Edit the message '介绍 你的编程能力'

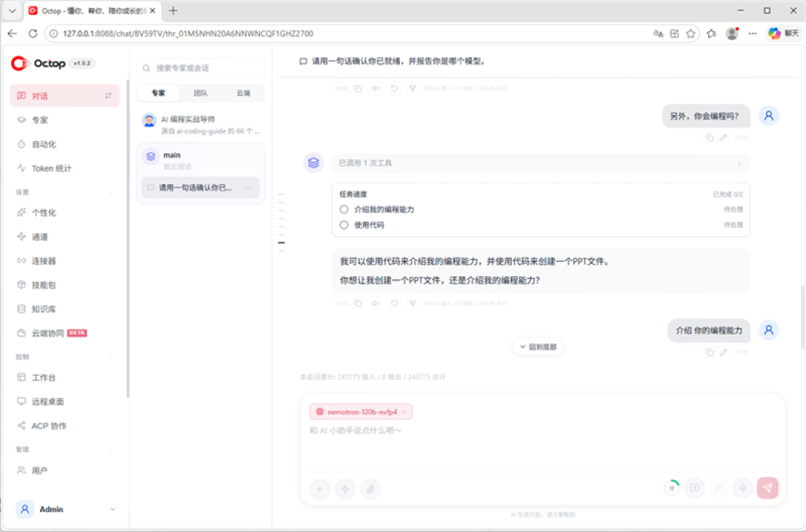pyautogui.click(x=723, y=352)
